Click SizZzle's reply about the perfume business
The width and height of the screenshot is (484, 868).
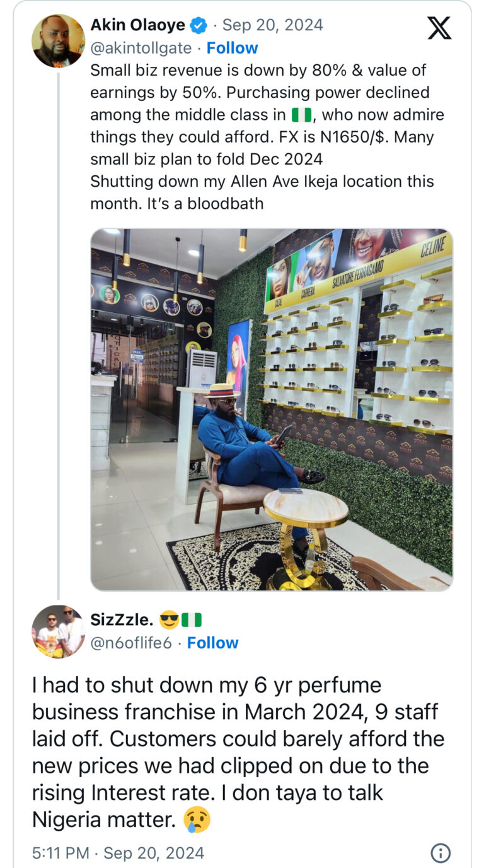pyautogui.click(x=238, y=752)
